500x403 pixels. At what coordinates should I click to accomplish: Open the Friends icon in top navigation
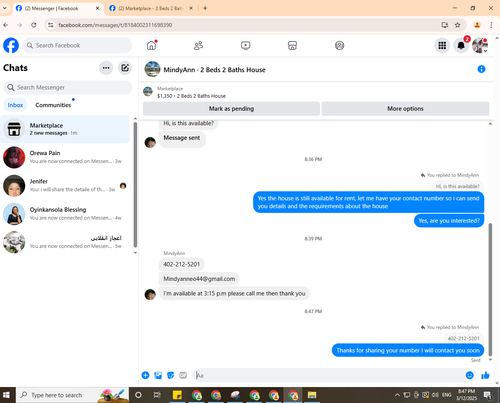[x=198, y=45]
